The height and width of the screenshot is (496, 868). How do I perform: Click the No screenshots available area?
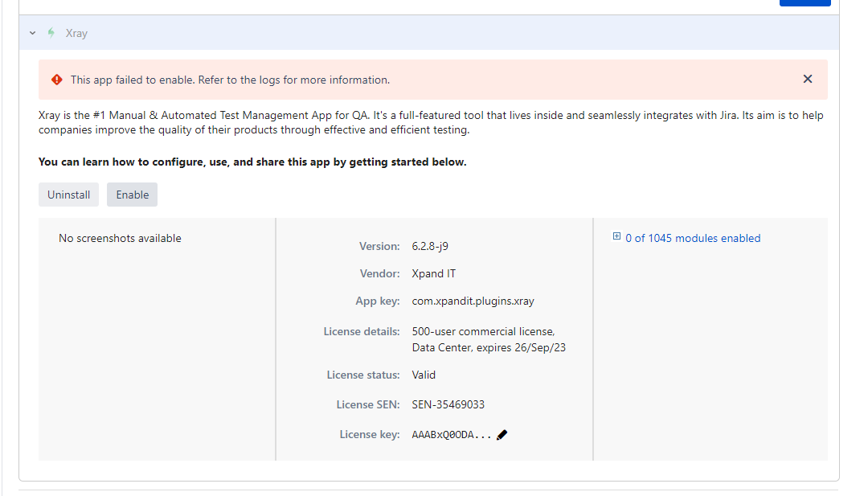pos(120,238)
